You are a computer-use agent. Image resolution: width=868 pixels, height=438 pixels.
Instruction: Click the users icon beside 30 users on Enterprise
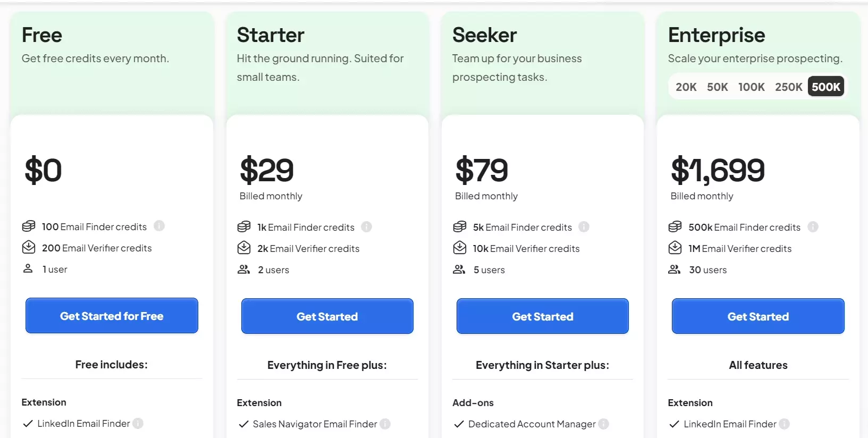(675, 269)
